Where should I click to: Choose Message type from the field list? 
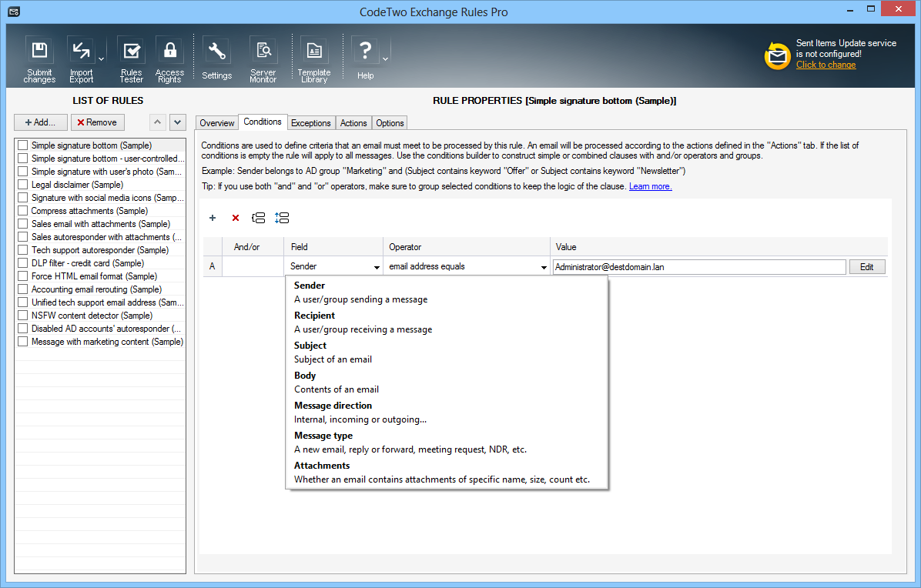pos(447,442)
